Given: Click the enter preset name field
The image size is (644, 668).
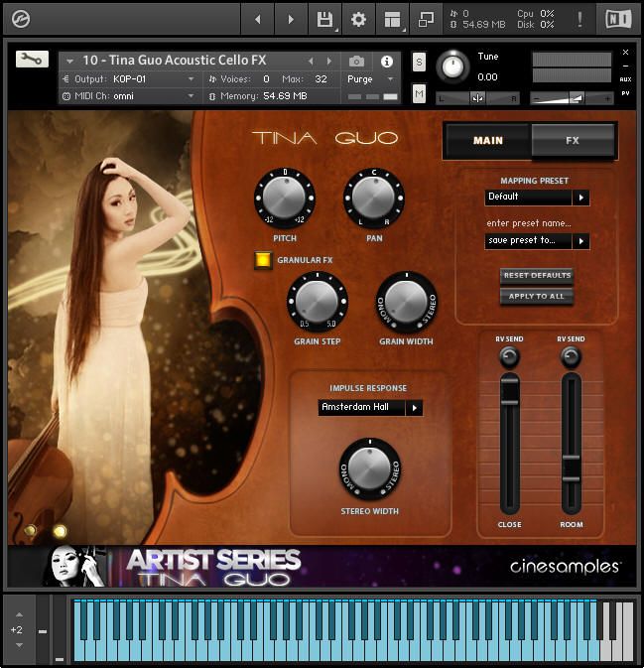Looking at the screenshot, I should pyautogui.click(x=529, y=223).
